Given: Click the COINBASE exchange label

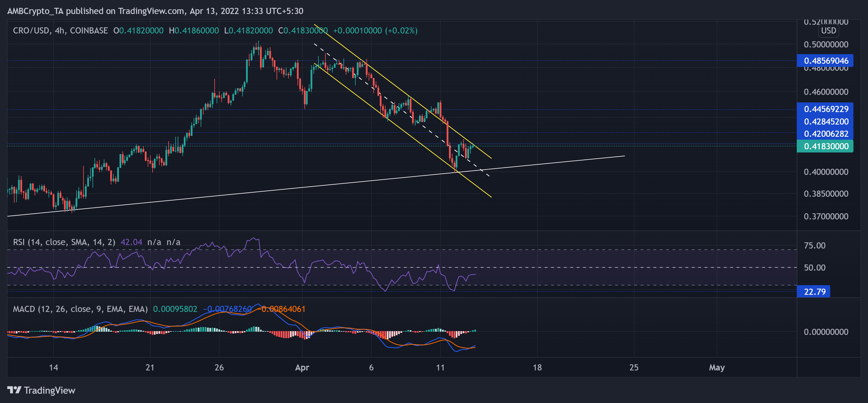Looking at the screenshot, I should [x=89, y=30].
